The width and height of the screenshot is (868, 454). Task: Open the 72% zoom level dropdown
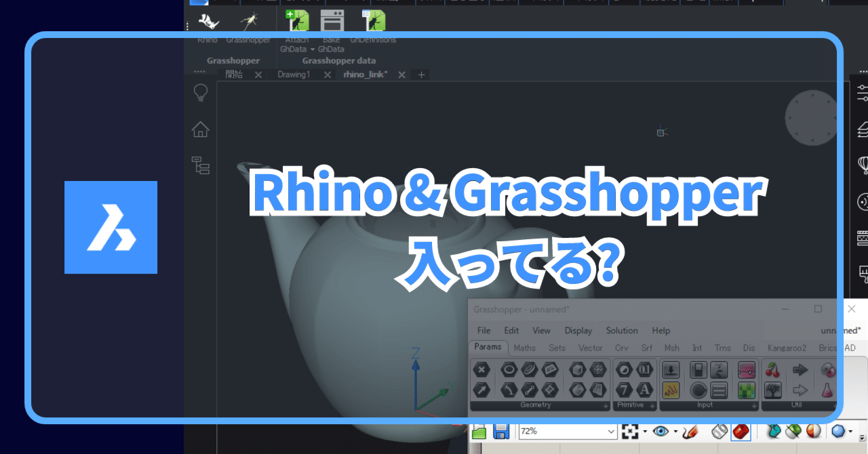point(610,432)
